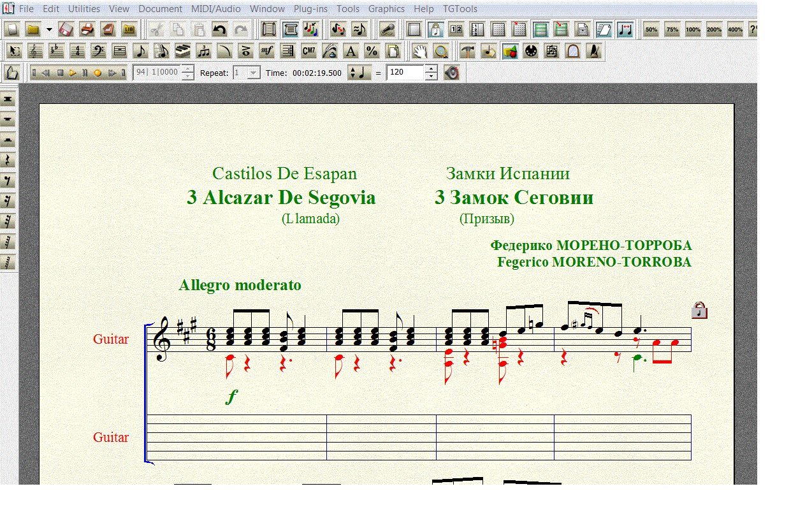Set zoom to 400%
This screenshot has width=812, height=521.
point(736,29)
